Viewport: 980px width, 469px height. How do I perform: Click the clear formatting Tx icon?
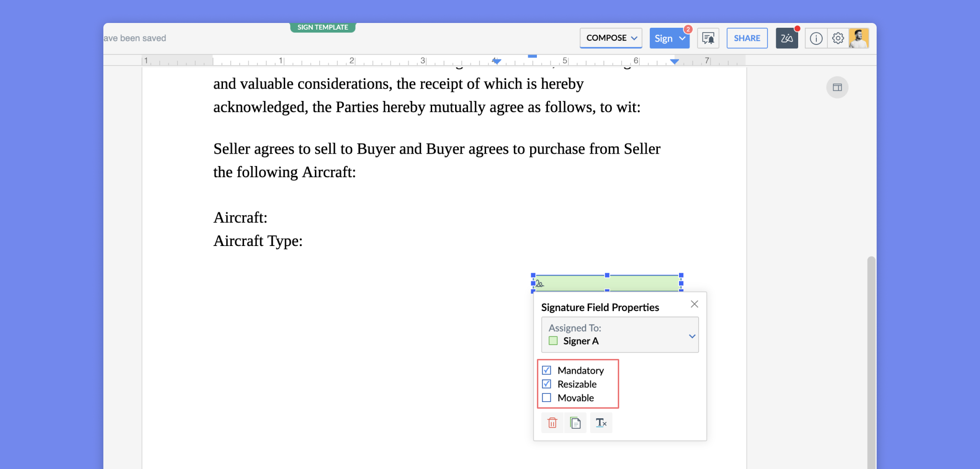(x=601, y=423)
